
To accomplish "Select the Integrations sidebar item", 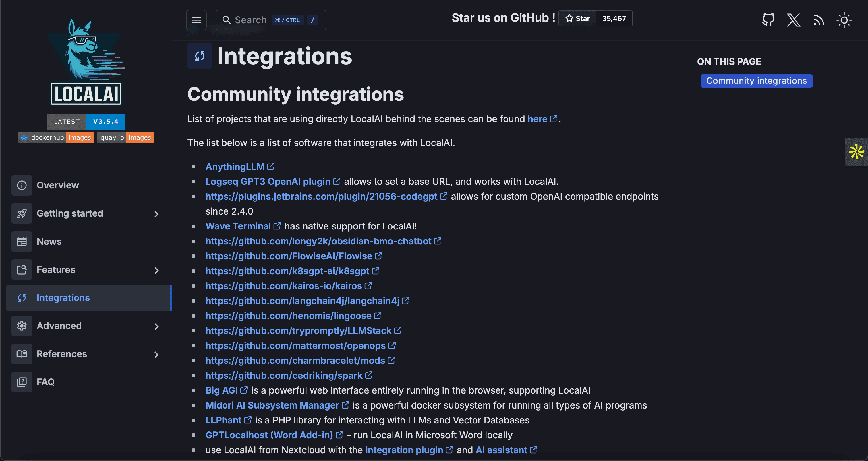I will pyautogui.click(x=89, y=298).
